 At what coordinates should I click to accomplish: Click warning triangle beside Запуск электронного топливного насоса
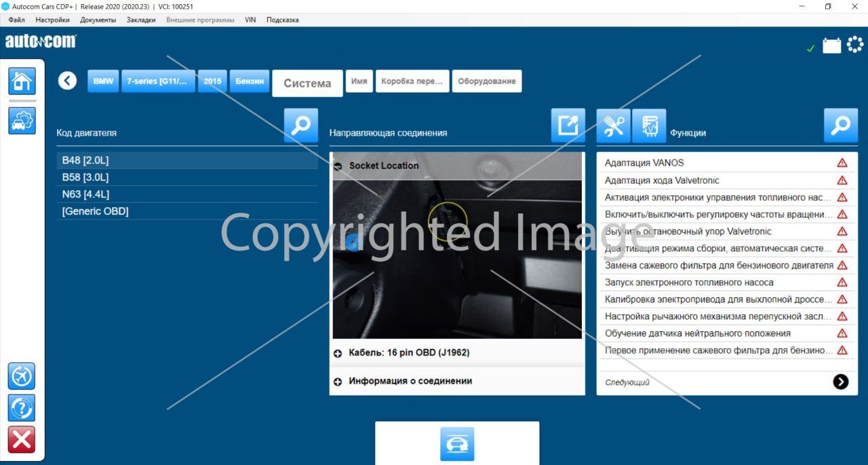pos(842,282)
